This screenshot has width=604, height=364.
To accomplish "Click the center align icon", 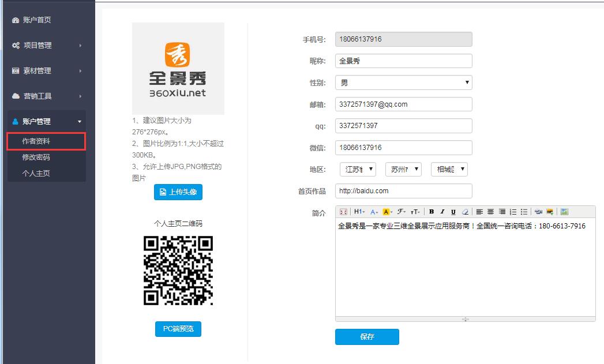I will (x=491, y=212).
